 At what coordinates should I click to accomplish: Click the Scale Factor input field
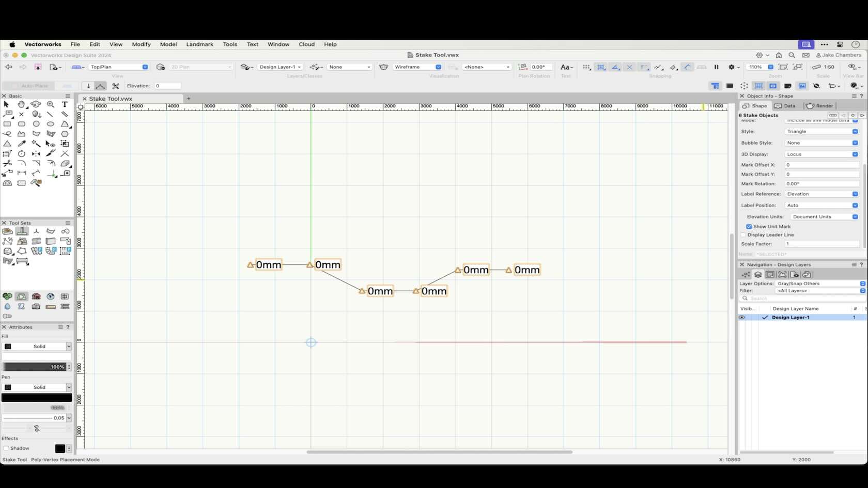point(822,244)
